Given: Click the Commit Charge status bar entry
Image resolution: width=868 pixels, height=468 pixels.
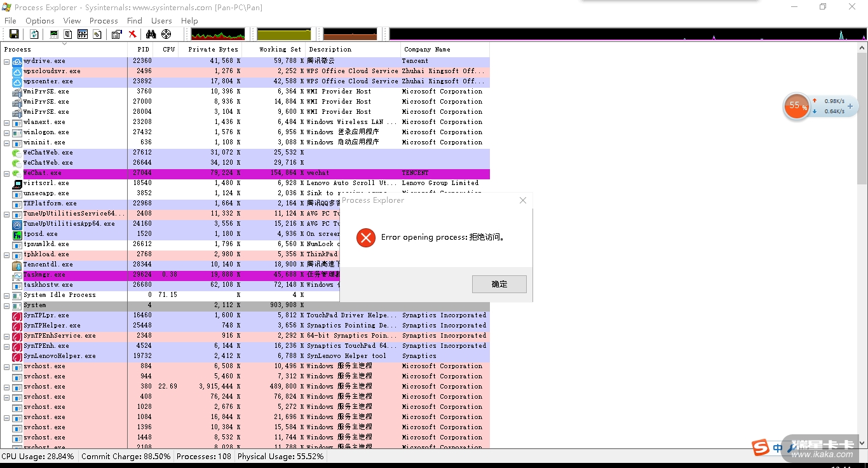Looking at the screenshot, I should 126,457.
